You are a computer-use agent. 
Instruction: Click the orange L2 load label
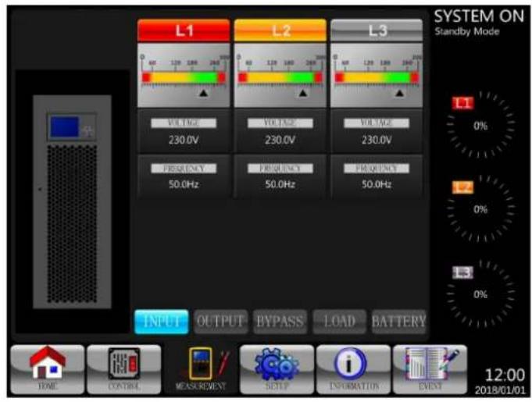(462, 187)
